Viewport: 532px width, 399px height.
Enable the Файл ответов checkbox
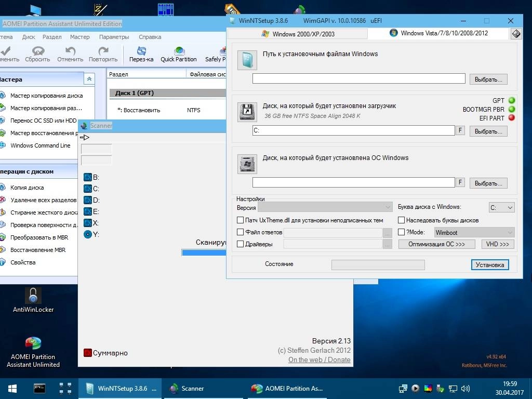(240, 232)
